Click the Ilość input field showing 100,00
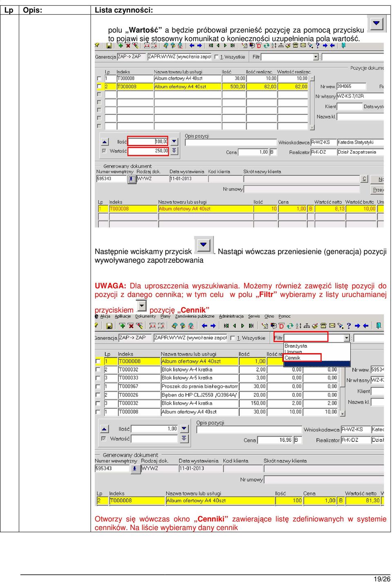 point(148,141)
